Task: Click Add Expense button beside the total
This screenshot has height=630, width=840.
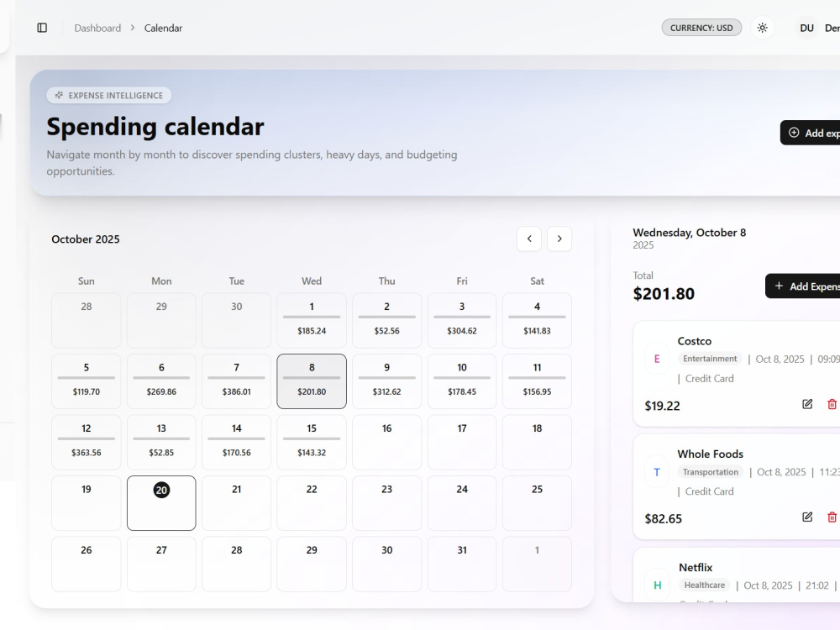Action: (802, 286)
